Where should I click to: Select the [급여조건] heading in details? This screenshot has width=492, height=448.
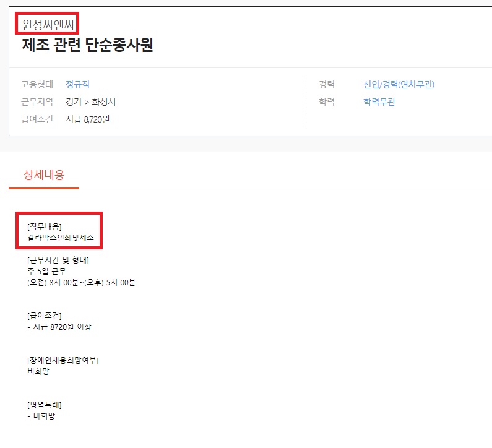tap(44, 316)
